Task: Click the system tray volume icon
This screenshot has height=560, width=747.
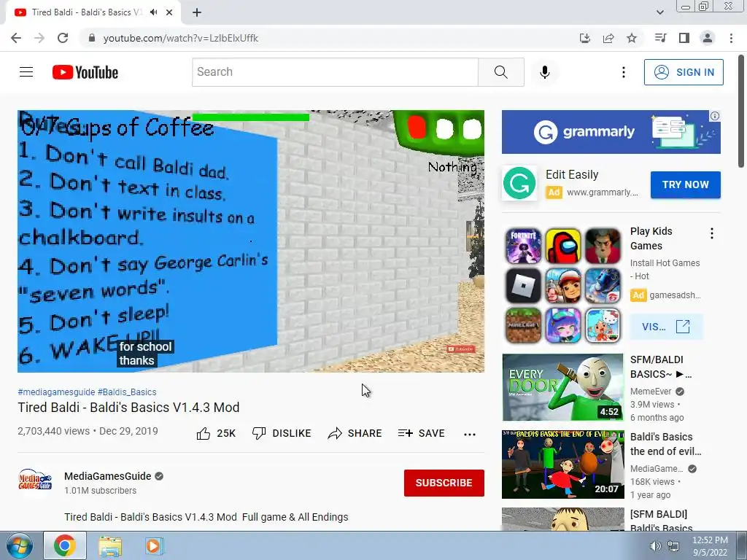Action: click(656, 546)
